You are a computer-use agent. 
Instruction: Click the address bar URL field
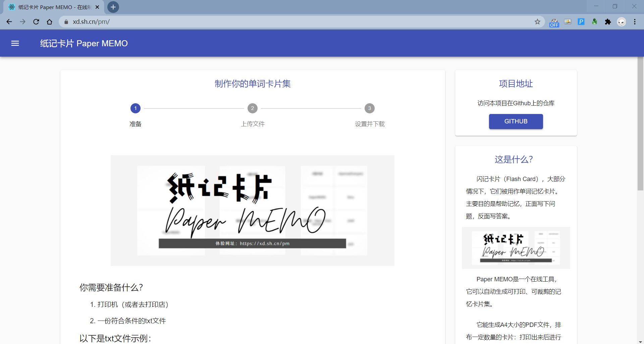(268, 22)
